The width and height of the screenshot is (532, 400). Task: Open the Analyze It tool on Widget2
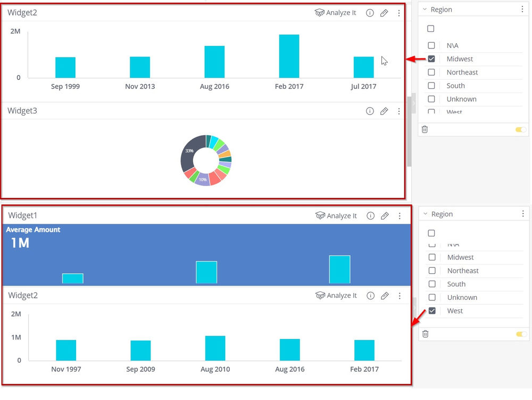(x=335, y=13)
